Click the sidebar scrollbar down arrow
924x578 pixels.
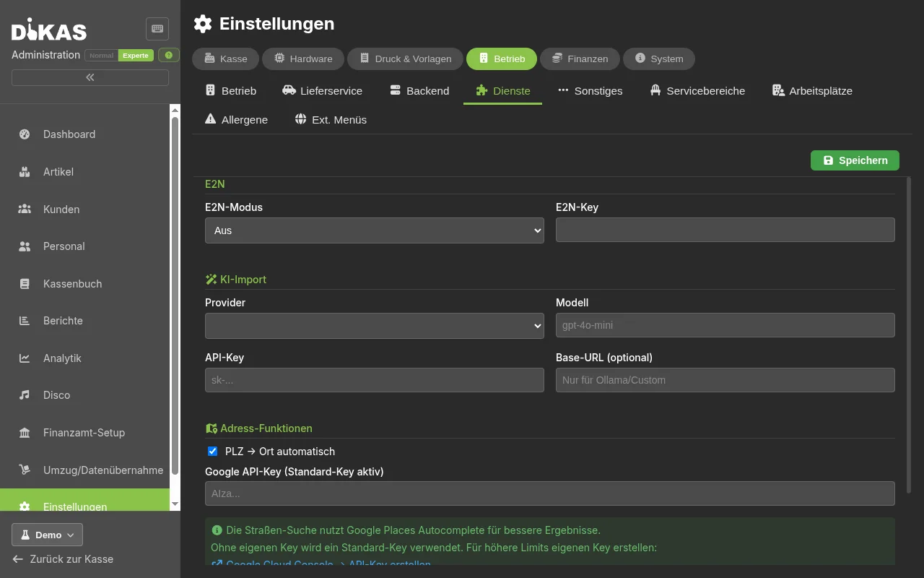[175, 504]
